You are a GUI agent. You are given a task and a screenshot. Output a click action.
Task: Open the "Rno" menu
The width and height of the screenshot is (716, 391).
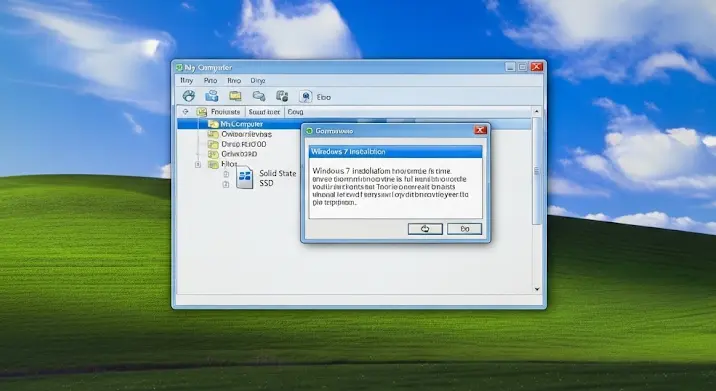pyautogui.click(x=234, y=80)
